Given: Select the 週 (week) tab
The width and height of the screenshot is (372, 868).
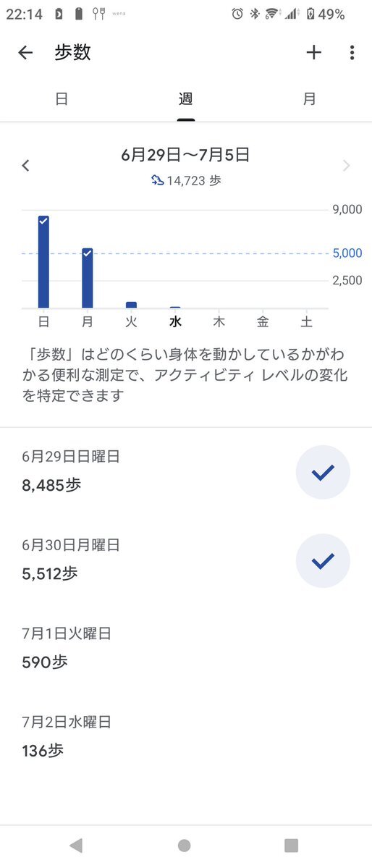Looking at the screenshot, I should click(186, 99).
